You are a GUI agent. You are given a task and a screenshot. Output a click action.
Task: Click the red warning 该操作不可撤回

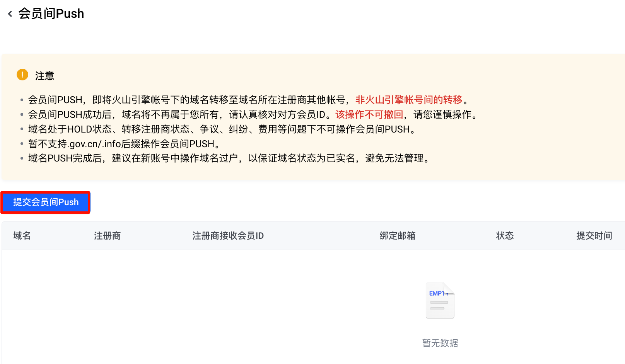pos(369,115)
